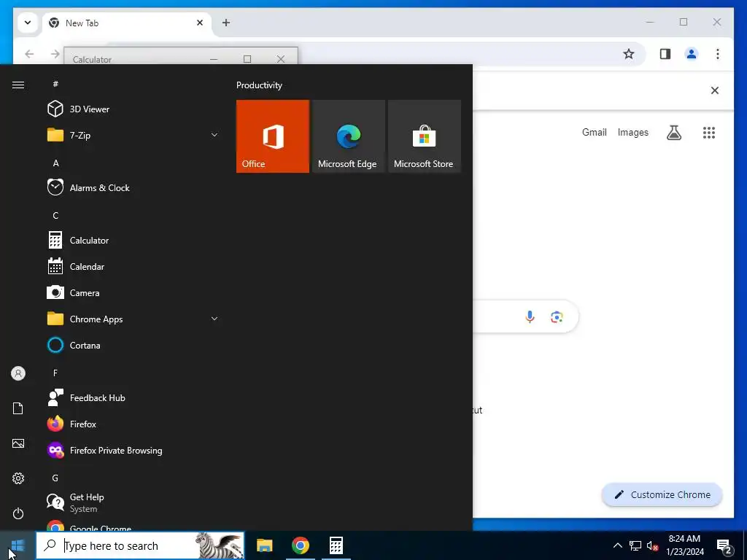Viewport: 747px width, 560px height.
Task: Open the network status tray icon
Action: 635,545
